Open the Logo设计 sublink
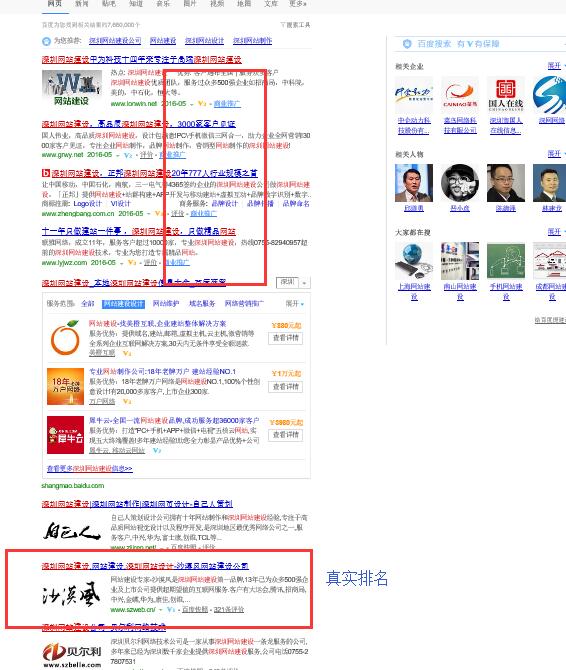 88,203
